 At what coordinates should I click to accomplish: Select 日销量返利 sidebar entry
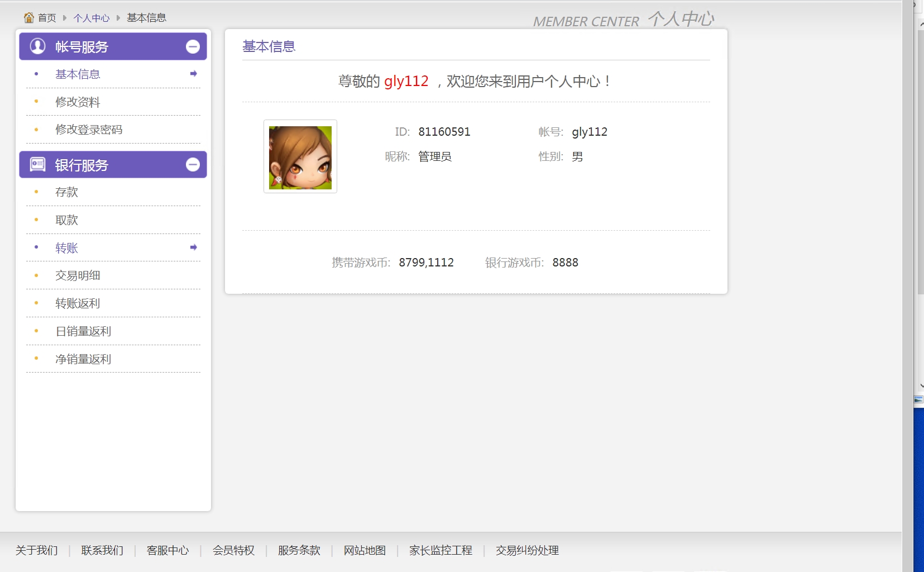coord(83,331)
